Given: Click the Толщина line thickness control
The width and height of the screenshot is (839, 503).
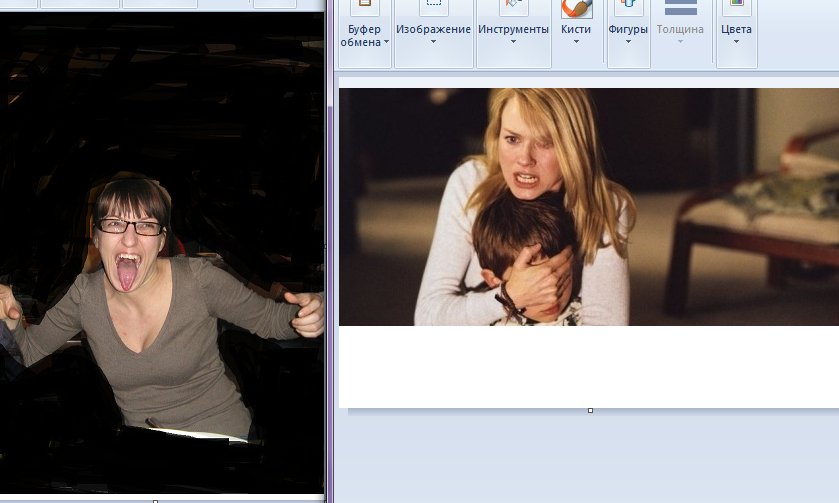Looking at the screenshot, I should (x=680, y=34).
